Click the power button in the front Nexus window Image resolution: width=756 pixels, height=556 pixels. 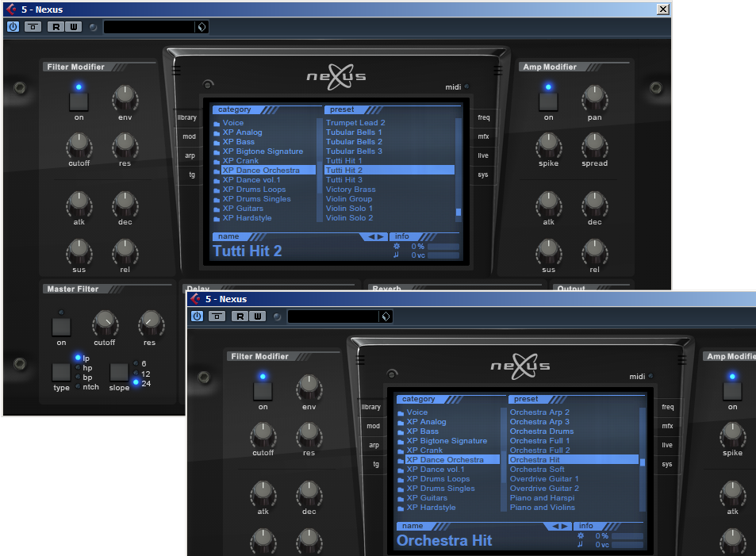tap(198, 316)
